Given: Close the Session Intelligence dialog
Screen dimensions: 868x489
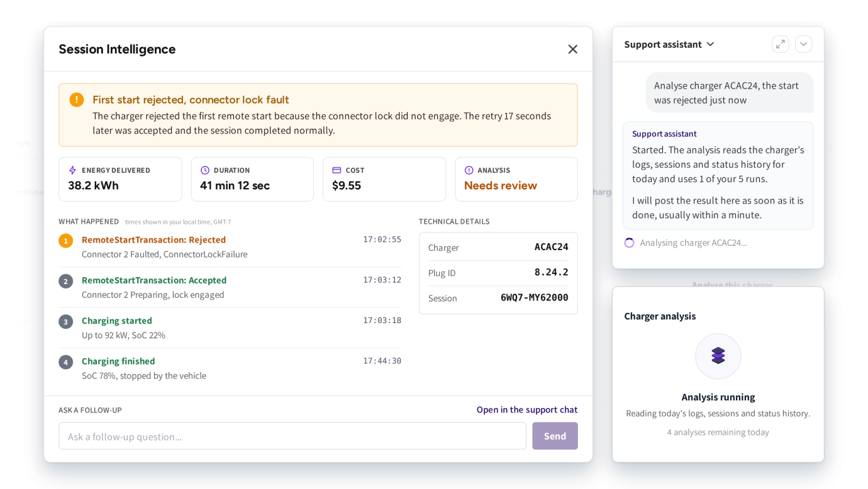Looking at the screenshot, I should (x=572, y=49).
